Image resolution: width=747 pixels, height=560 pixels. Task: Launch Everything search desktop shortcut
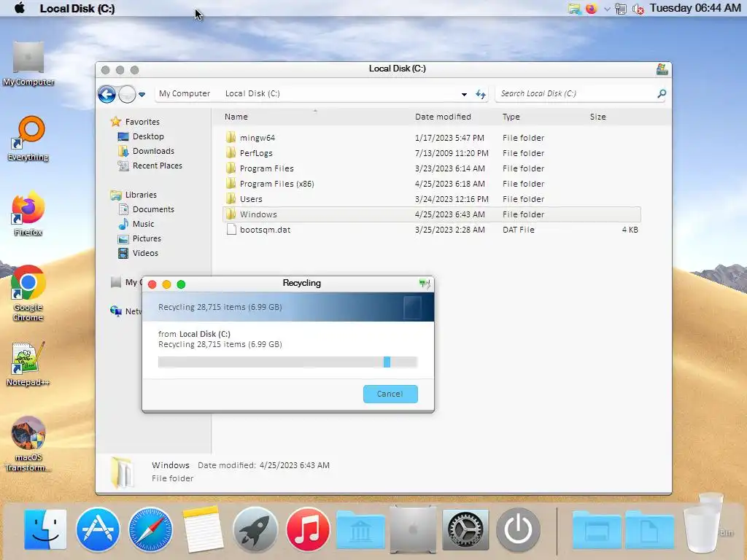coord(28,139)
